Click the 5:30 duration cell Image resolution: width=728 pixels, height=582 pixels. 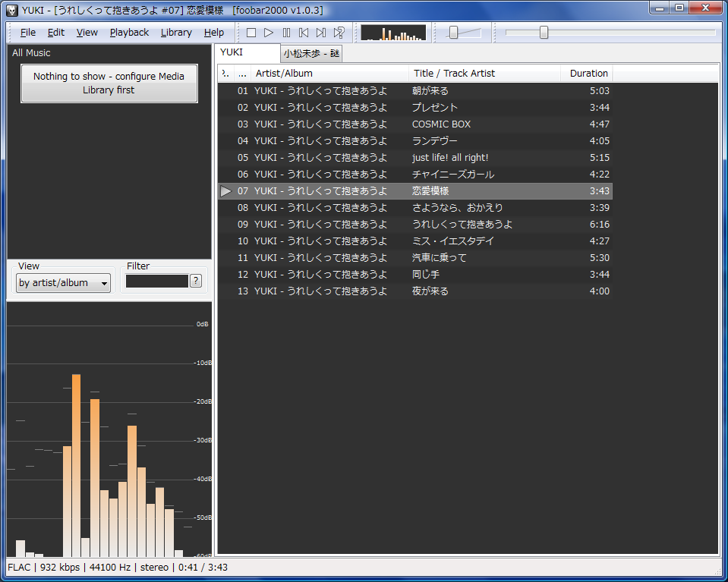(600, 257)
